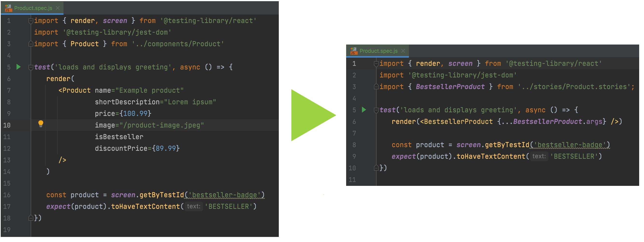This screenshot has height=242, width=644.
Task: Click the price value 100.99
Action: 135,113
